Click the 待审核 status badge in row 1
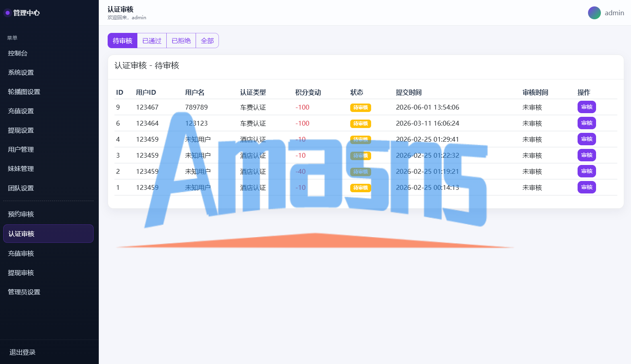The height and width of the screenshot is (364, 631). pos(361,188)
